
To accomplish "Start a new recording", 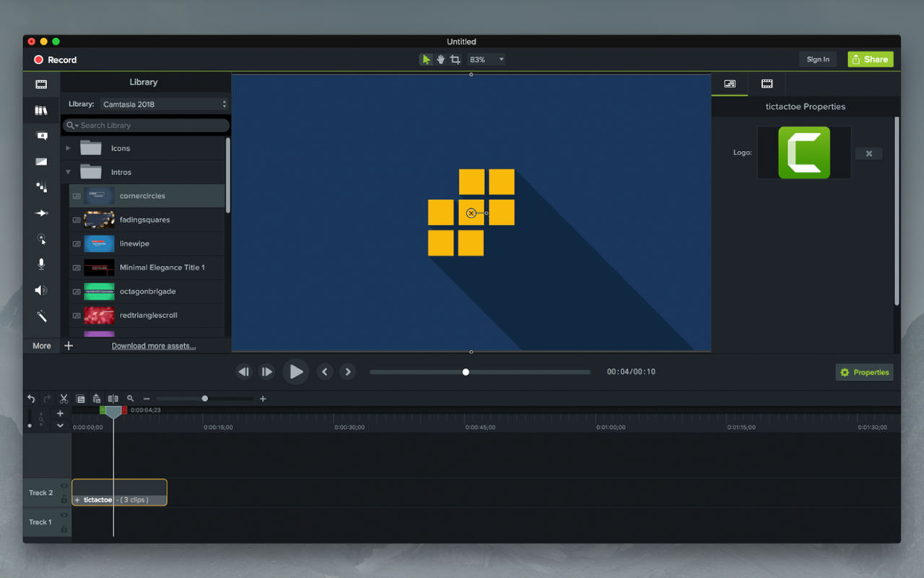I will click(x=55, y=60).
